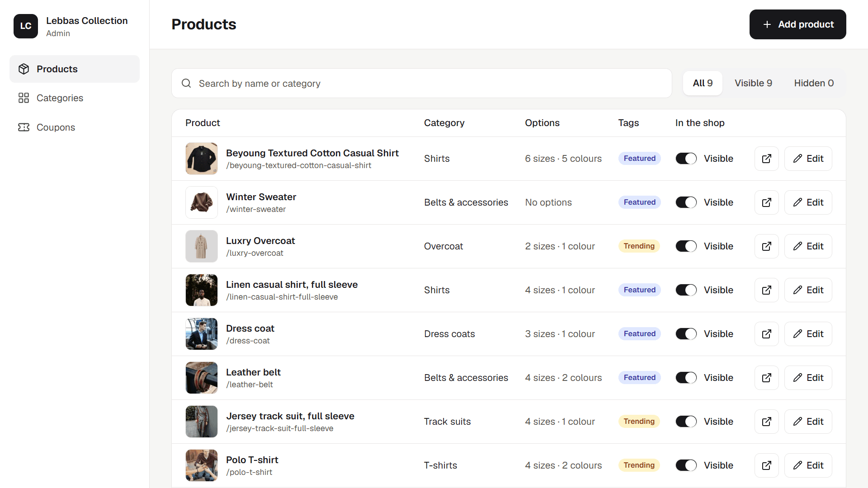Open Categories in sidebar
Image resolution: width=868 pixels, height=488 pixels.
75,98
